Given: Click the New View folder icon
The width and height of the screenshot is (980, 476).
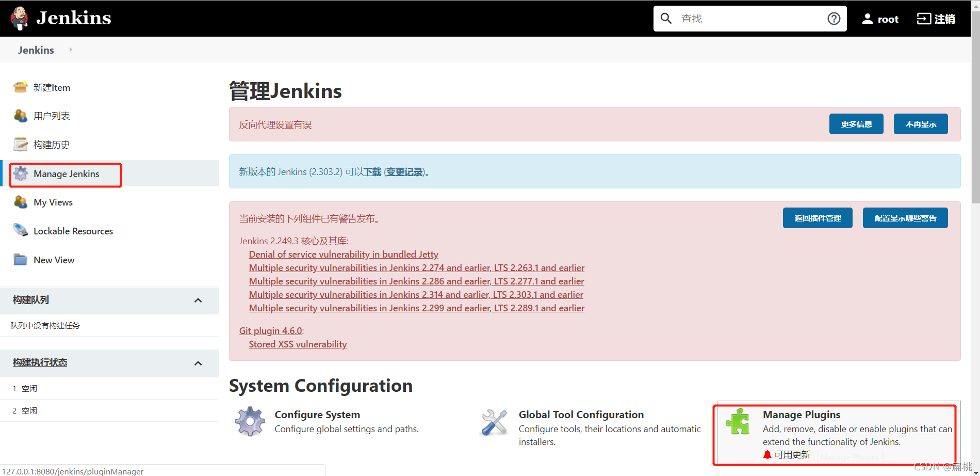Looking at the screenshot, I should pos(21,259).
